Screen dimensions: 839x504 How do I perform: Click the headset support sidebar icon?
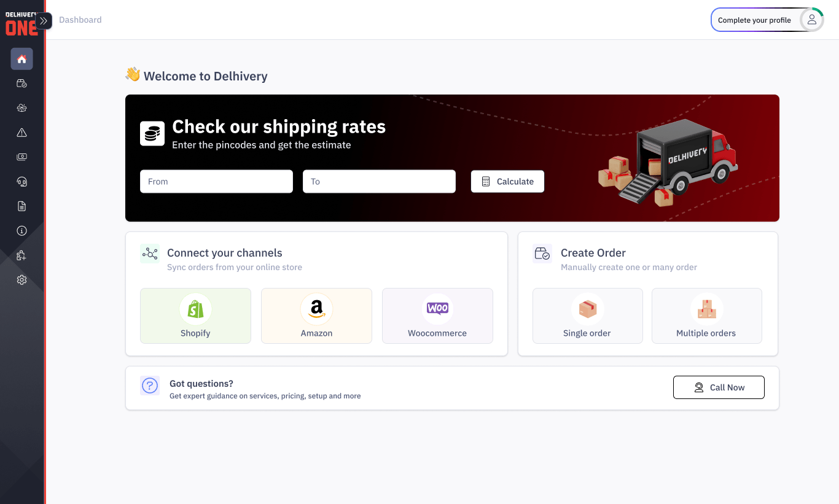click(x=21, y=182)
